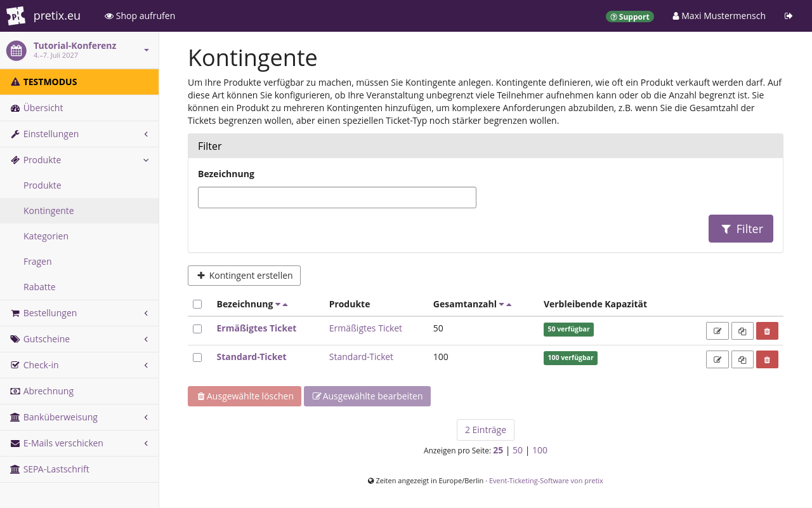Clone the Standard-Ticket quota
812x508 pixels.
pos(742,359)
